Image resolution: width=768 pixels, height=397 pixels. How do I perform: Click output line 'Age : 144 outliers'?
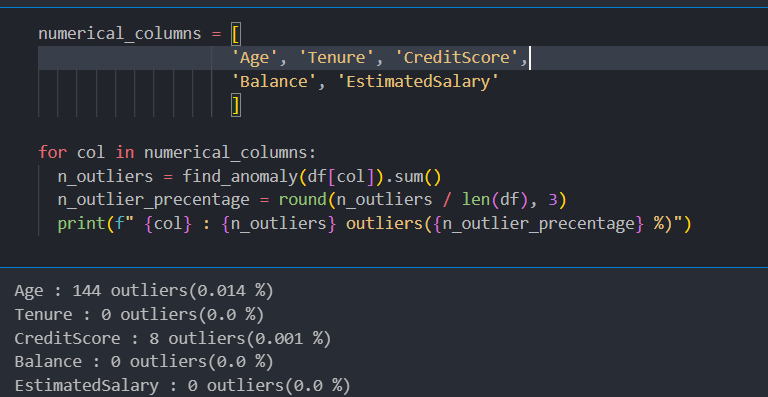coord(144,291)
